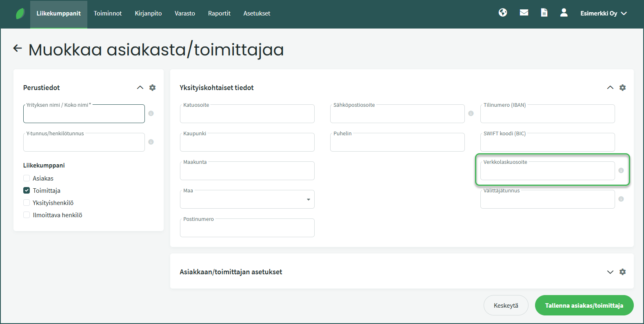Open gear settings for Asiakkaan/toimittajan asetukset

pyautogui.click(x=622, y=272)
